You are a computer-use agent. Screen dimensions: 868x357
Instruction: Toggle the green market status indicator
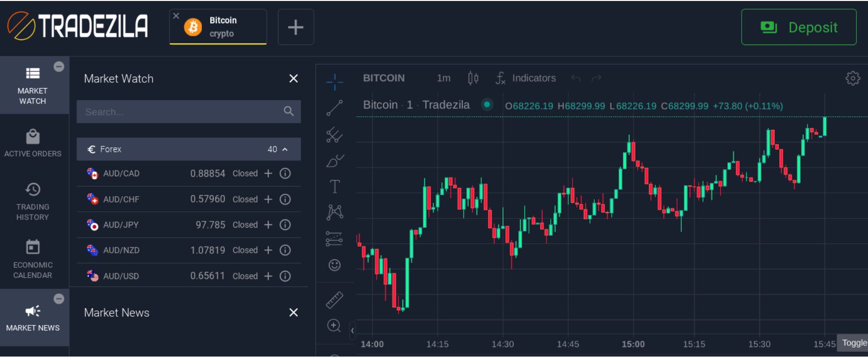coord(487,105)
